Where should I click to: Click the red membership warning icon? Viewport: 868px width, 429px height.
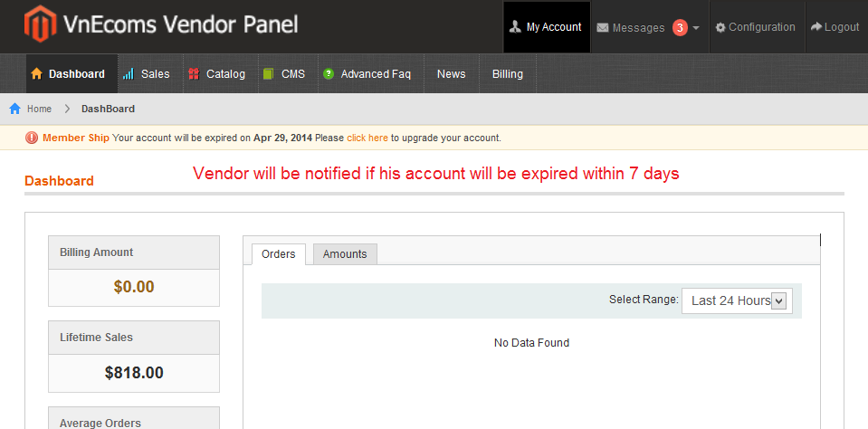click(32, 138)
